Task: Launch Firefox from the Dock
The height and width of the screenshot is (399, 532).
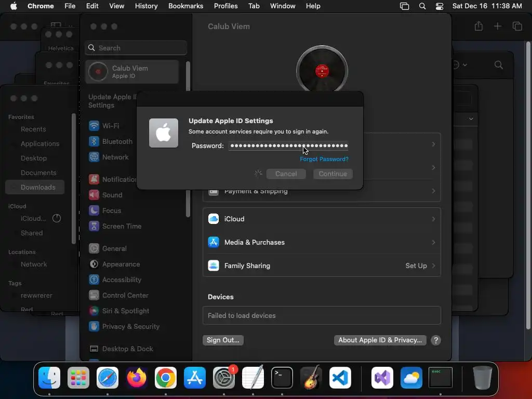Action: [137, 378]
